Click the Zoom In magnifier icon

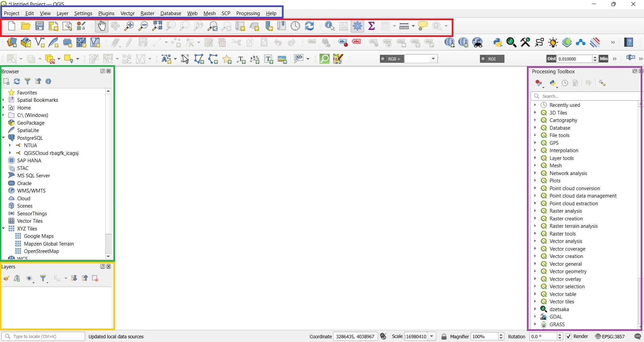click(x=129, y=26)
